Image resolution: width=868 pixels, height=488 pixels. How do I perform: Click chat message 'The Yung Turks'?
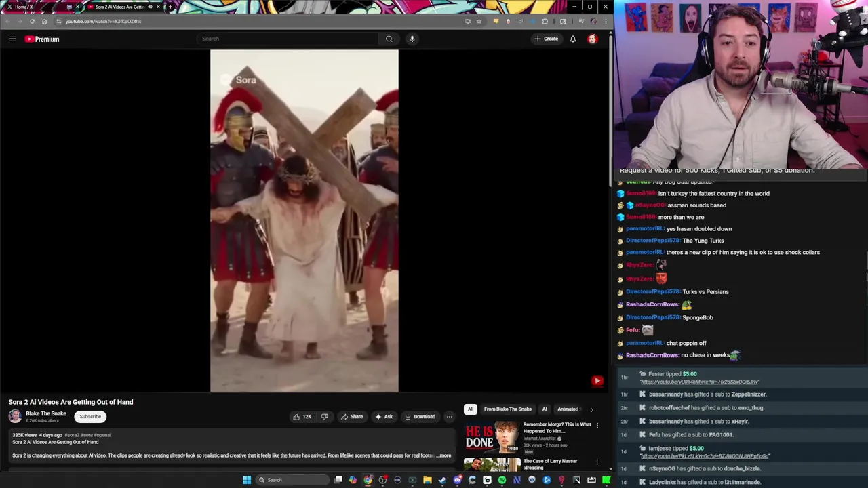click(703, 241)
